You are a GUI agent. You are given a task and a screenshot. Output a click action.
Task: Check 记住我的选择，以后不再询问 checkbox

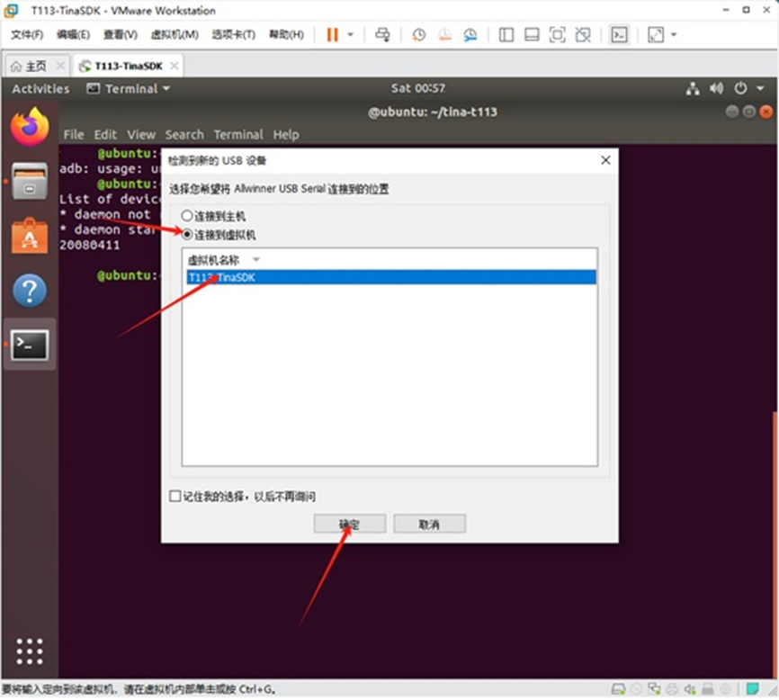tap(175, 497)
